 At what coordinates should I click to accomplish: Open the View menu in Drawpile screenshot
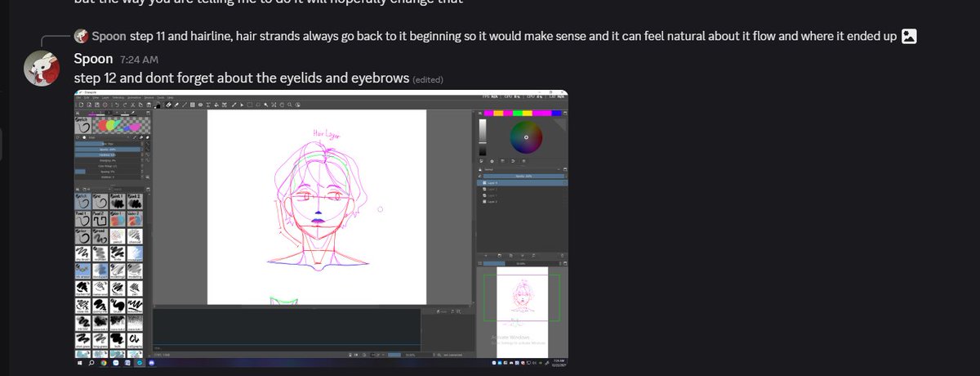coord(96,98)
